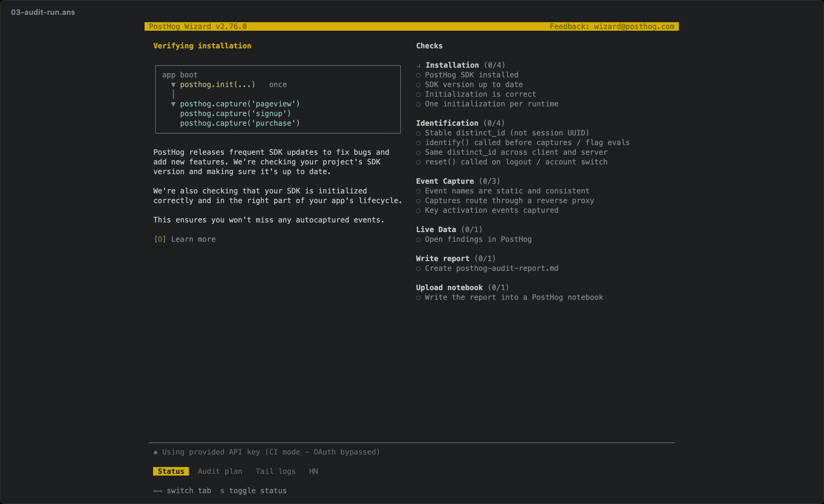Click the posthog.capture('pageview') code line
The image size is (824, 504).
pyautogui.click(x=240, y=104)
